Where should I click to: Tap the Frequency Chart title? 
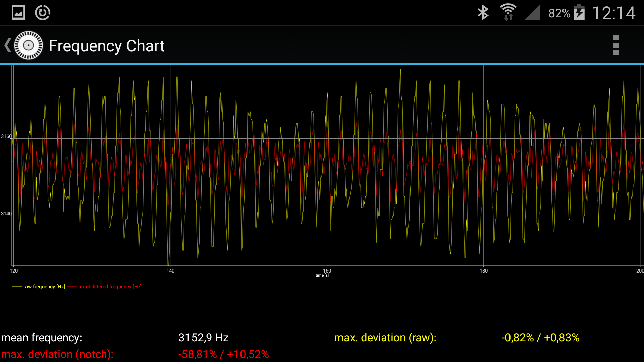[107, 46]
